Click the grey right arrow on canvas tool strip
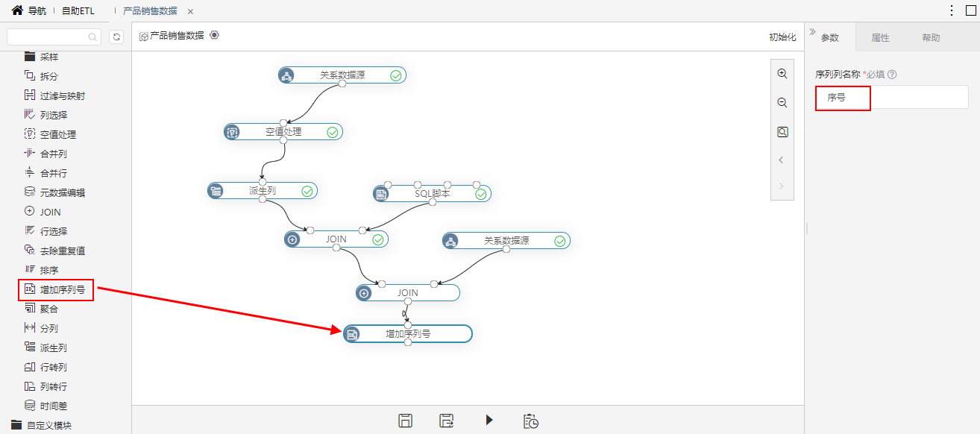Viewport: 980px width, 434px height. point(782,186)
